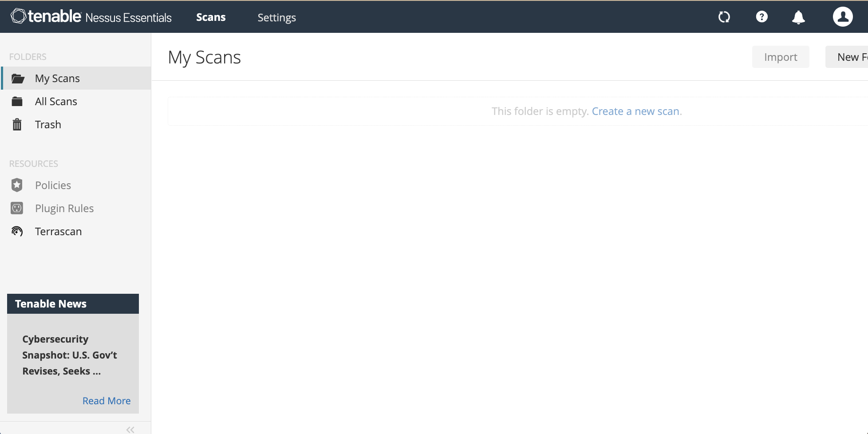Screen dimensions: 868x434
Task: Collapse the sidebar with double chevron
Action: coord(130,429)
